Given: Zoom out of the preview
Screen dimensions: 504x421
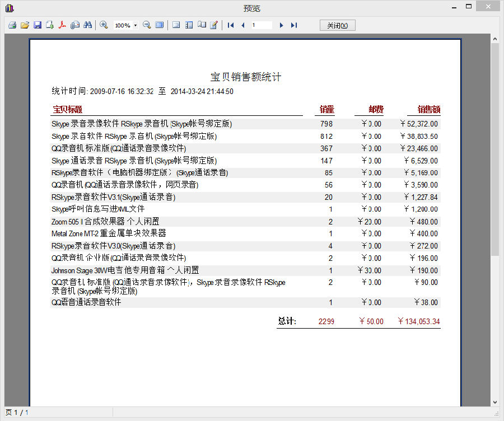Looking at the screenshot, I should (x=145, y=25).
